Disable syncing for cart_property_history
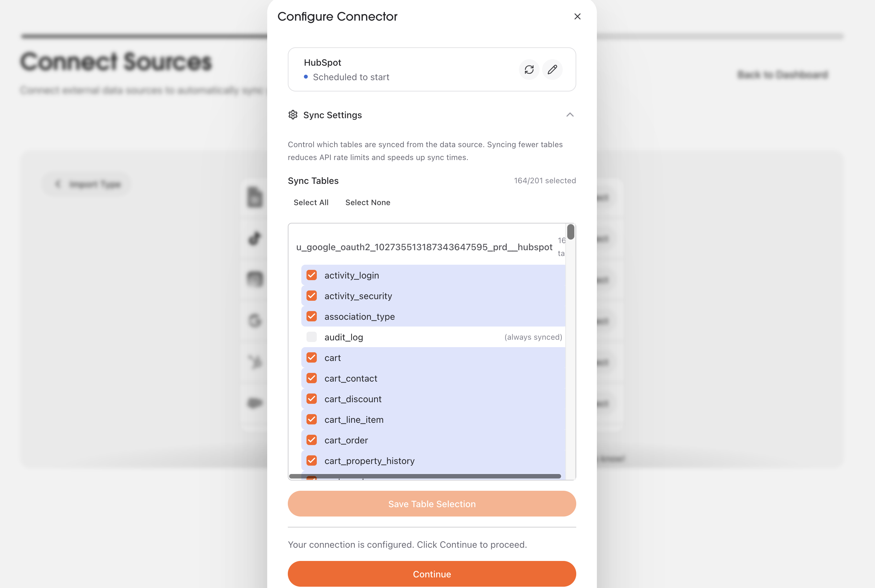The image size is (875, 588). pyautogui.click(x=312, y=460)
